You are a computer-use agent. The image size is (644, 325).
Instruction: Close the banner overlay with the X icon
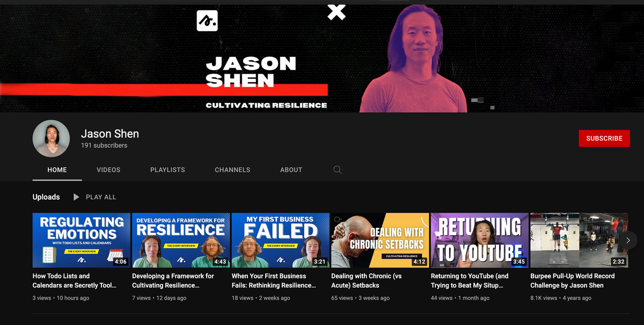336,12
